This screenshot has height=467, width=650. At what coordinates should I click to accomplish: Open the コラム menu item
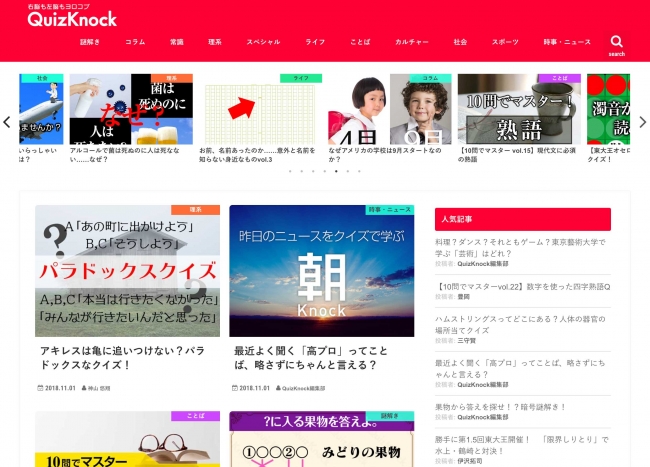point(135,42)
